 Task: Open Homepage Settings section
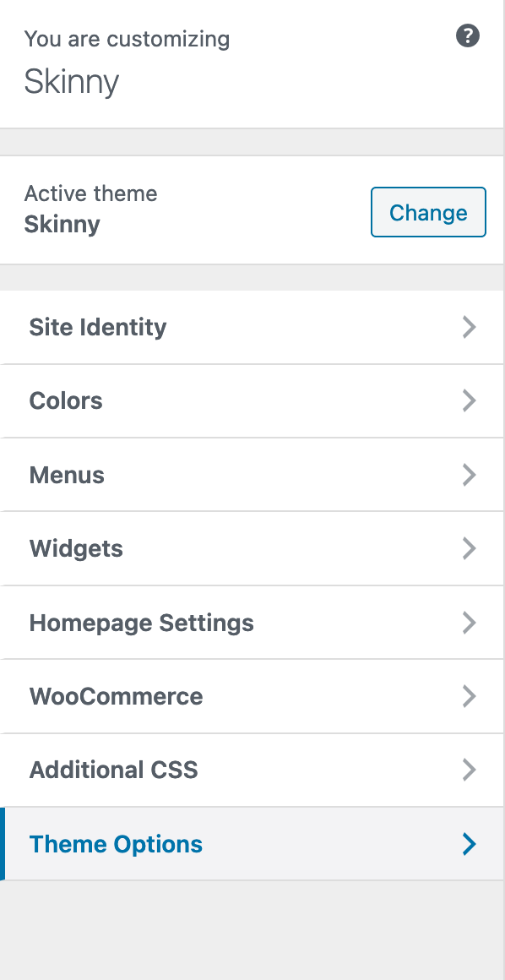[250, 623]
